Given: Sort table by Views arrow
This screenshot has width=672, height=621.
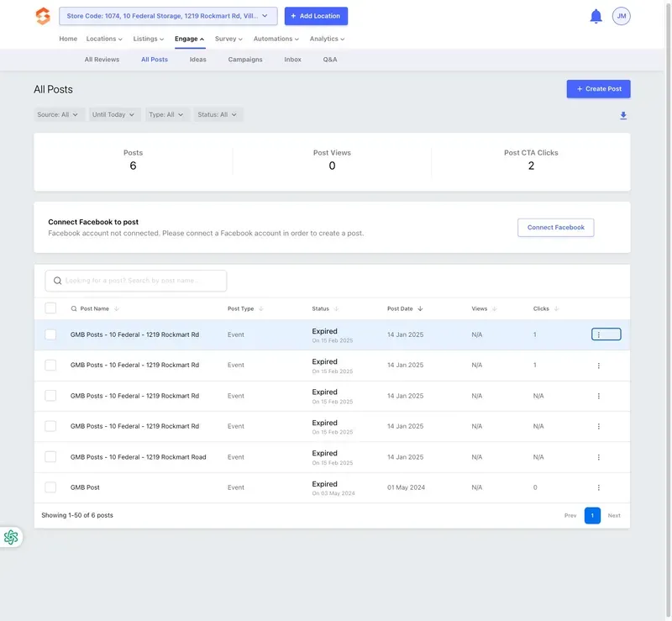Looking at the screenshot, I should pos(495,308).
